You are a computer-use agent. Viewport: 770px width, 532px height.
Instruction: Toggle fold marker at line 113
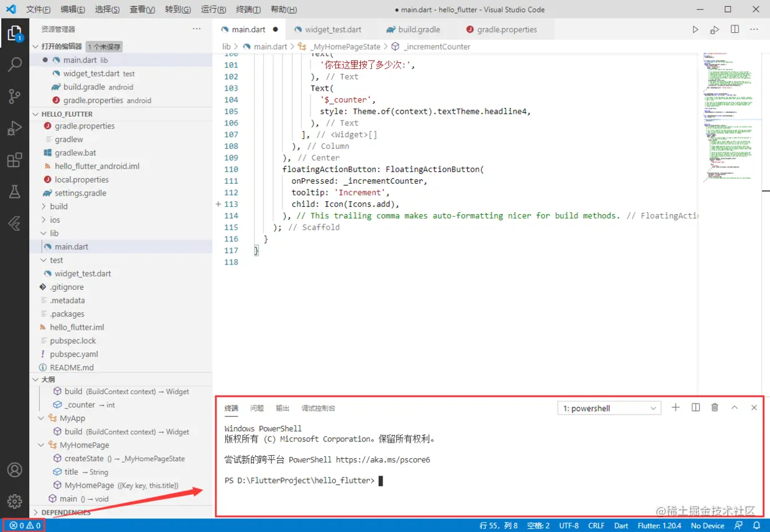(218, 204)
